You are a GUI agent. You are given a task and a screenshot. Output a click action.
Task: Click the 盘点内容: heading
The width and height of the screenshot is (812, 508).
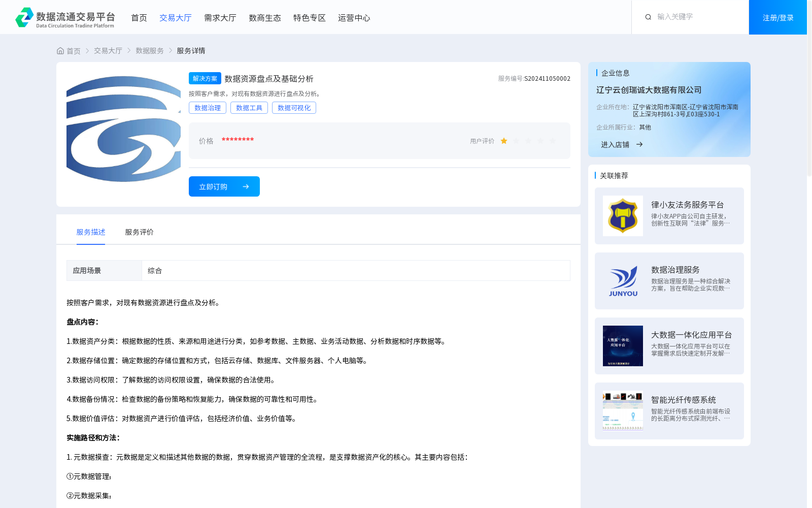tap(83, 322)
